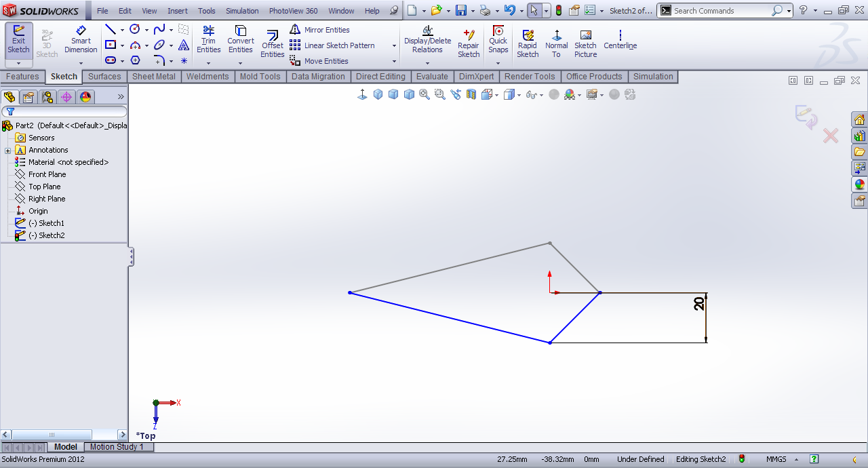
Task: Click Zoom to Fit in view toolbar
Action: pos(425,95)
